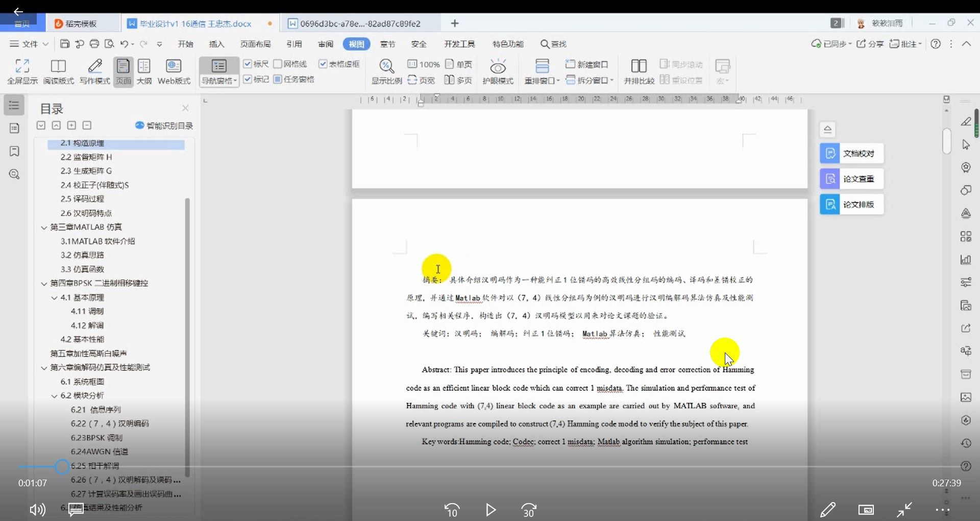Click the document proofreading button
The image size is (980, 521).
(851, 153)
